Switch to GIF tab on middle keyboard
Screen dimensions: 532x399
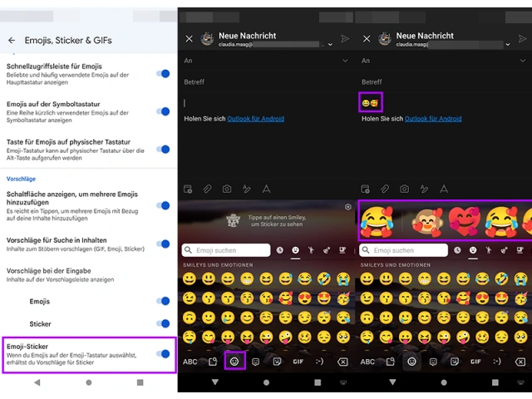[298, 362]
